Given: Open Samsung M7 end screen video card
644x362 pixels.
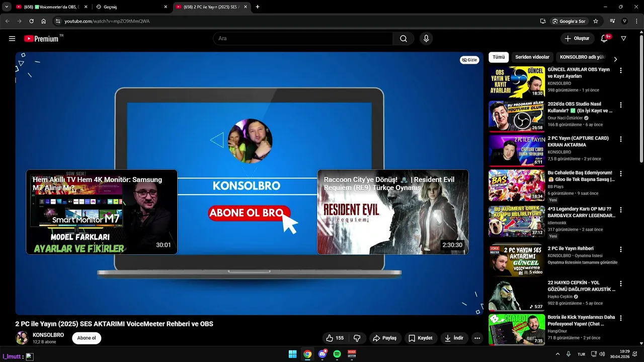Looking at the screenshot, I should pos(102,212).
